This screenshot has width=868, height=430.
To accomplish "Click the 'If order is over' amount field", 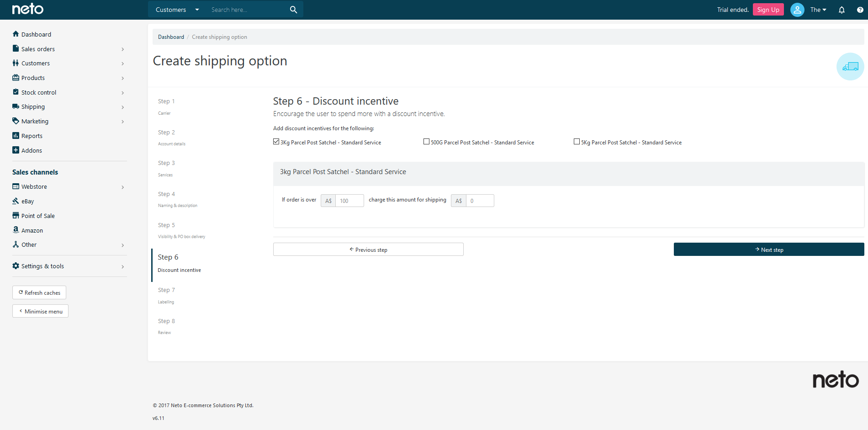I will click(x=349, y=201).
